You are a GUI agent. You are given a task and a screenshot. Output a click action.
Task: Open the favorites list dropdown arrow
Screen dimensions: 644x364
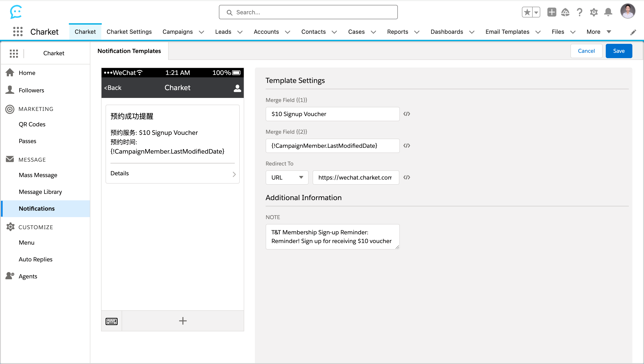click(x=536, y=12)
